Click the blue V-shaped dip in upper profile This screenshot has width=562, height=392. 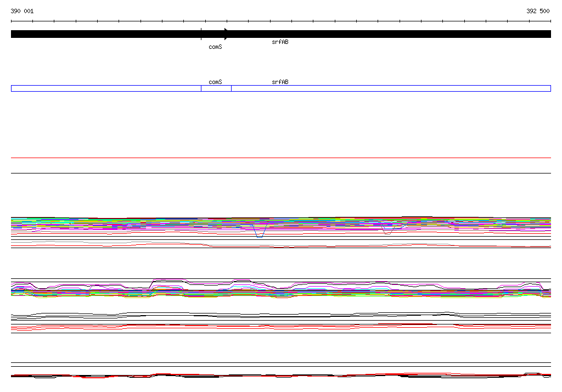pos(260,235)
